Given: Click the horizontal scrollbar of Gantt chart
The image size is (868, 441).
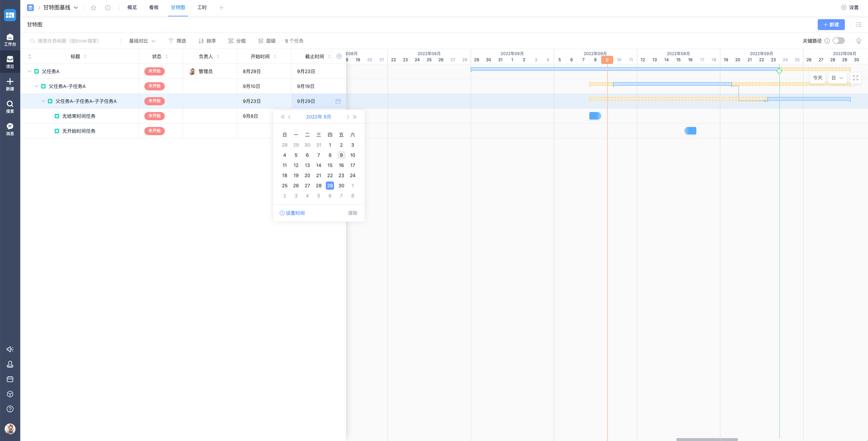Looking at the screenshot, I should 707,439.
